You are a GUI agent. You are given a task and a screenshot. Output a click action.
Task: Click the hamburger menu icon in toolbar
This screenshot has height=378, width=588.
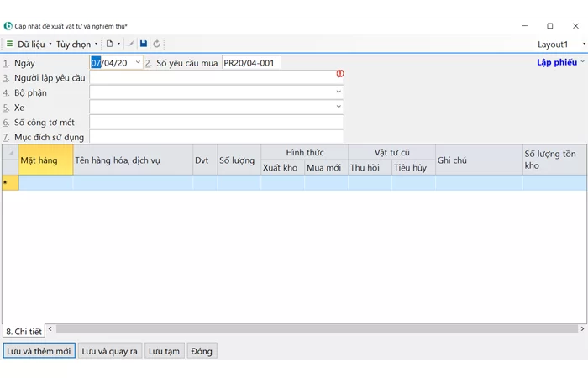click(x=9, y=44)
